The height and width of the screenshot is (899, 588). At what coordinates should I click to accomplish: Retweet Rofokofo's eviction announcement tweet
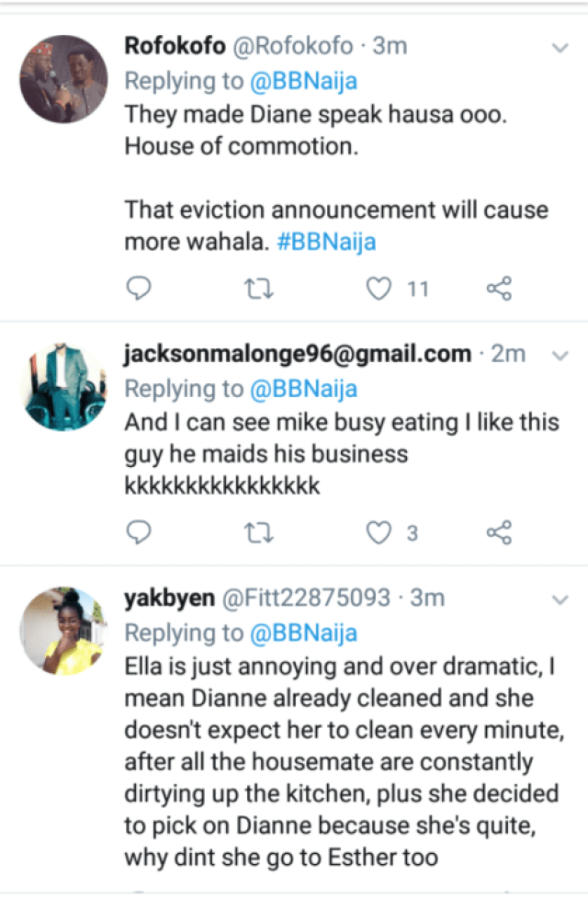[258, 288]
